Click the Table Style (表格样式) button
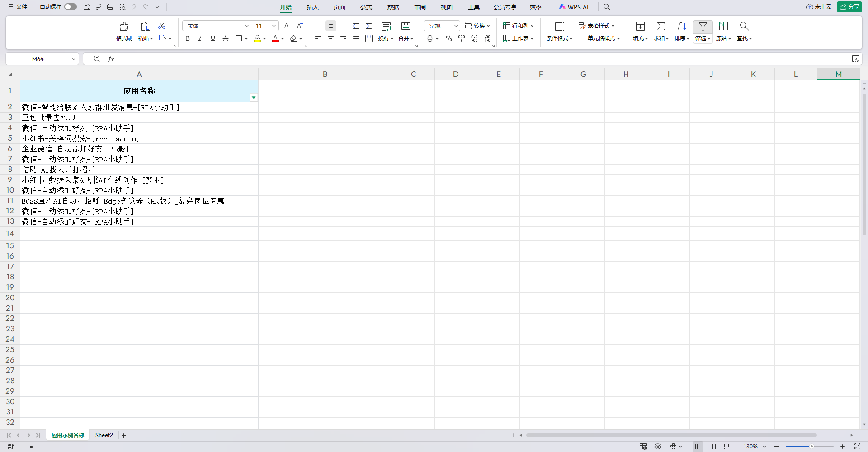This screenshot has height=452, width=868. [x=597, y=26]
